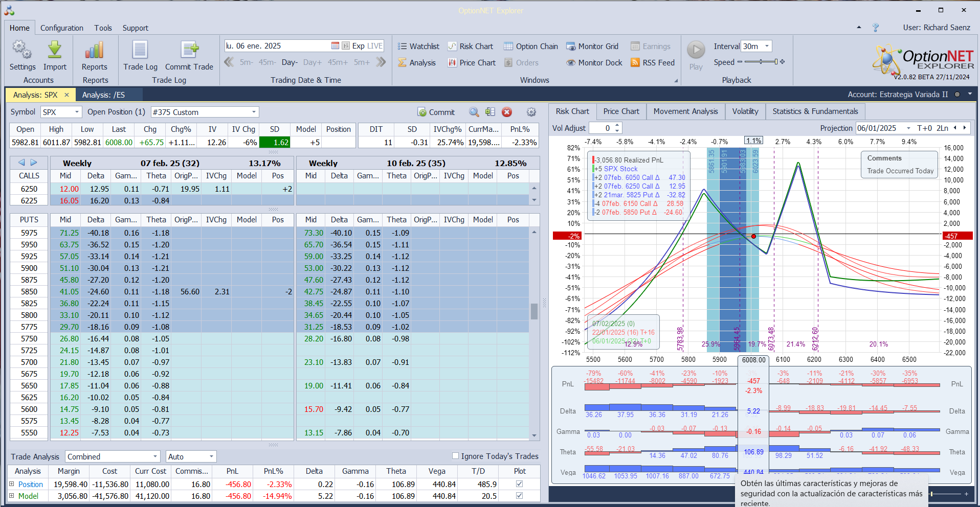980x507 pixels.
Task: Open the Configuration ribbon tab
Action: tap(61, 28)
